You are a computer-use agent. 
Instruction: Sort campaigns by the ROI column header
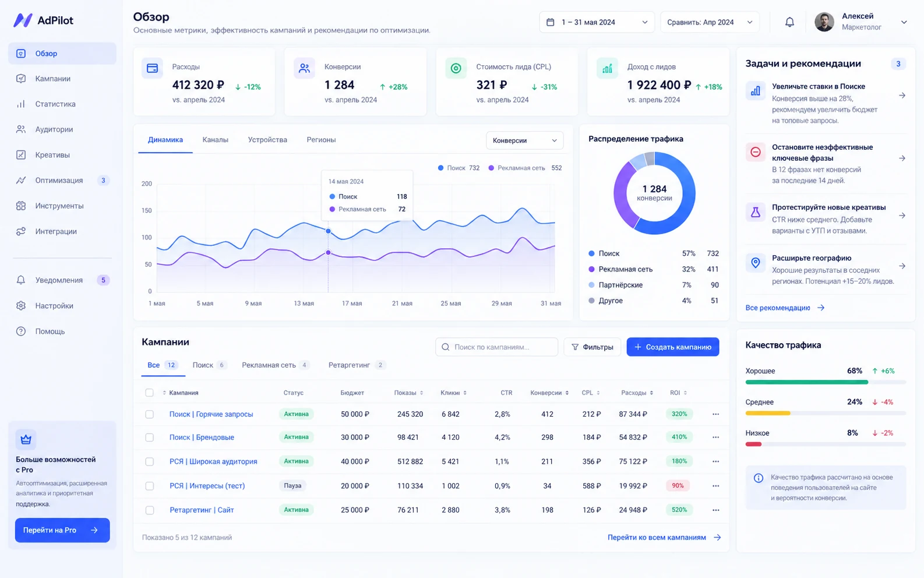[678, 393]
